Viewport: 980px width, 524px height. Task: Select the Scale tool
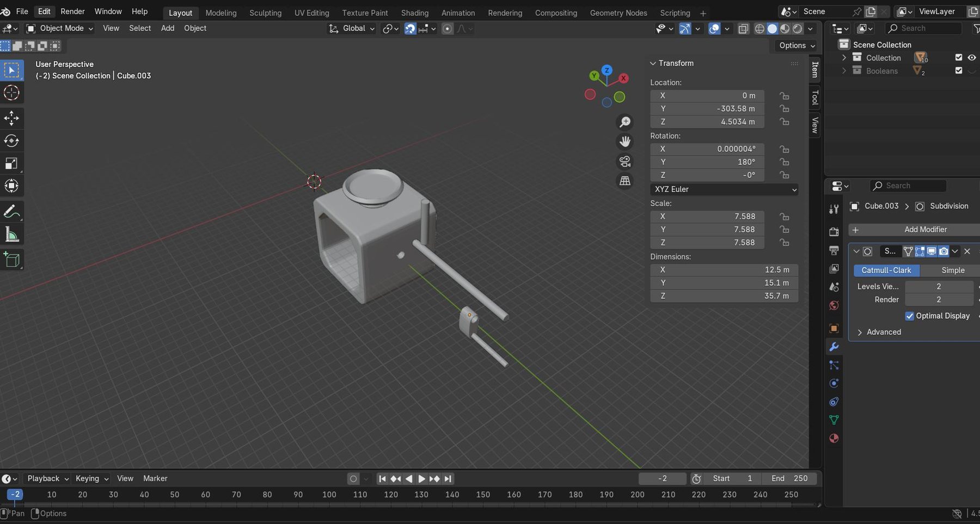[x=11, y=163]
